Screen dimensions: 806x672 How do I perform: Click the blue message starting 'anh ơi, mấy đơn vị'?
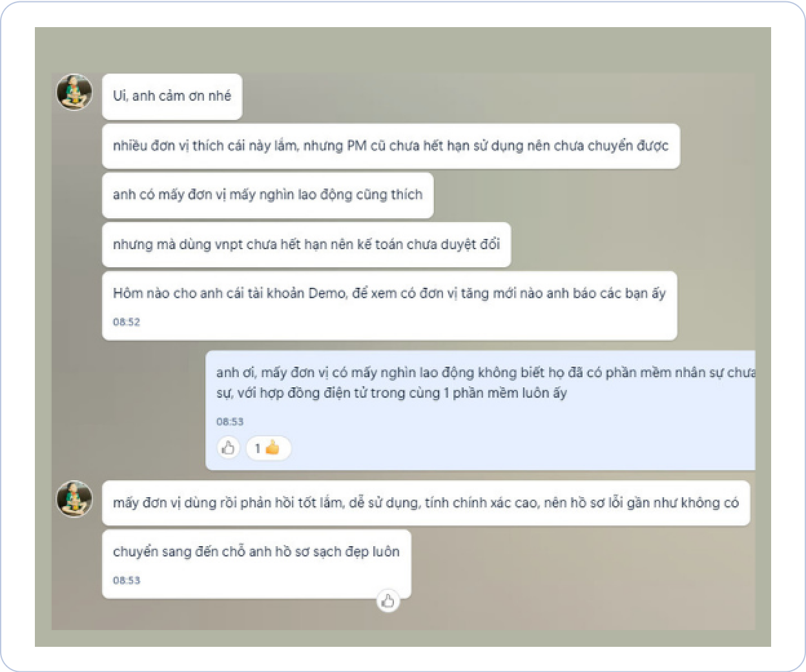click(x=480, y=410)
